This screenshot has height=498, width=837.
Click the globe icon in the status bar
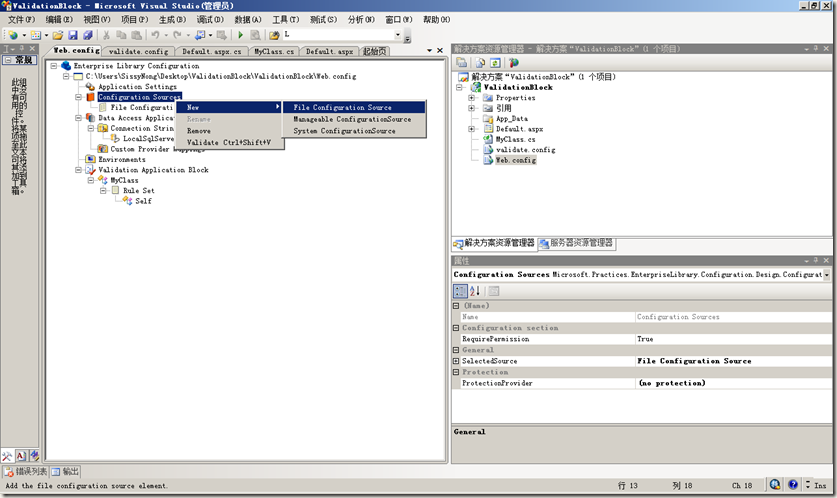(775, 485)
